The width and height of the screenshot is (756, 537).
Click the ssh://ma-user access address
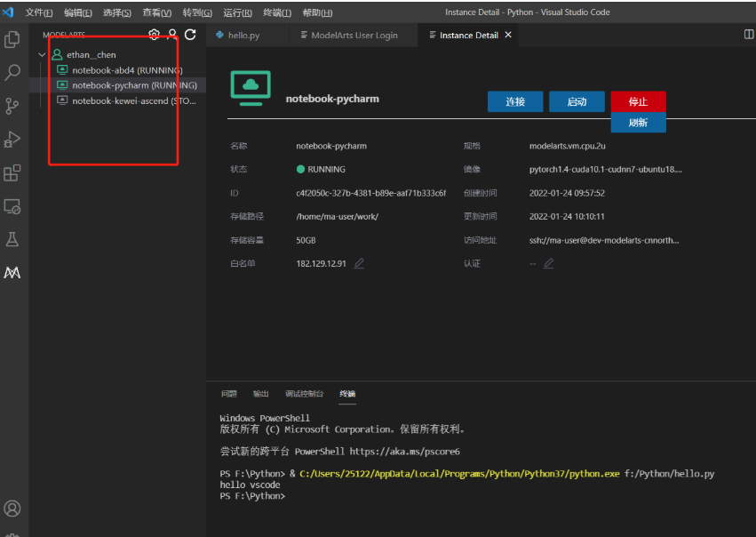coord(604,240)
